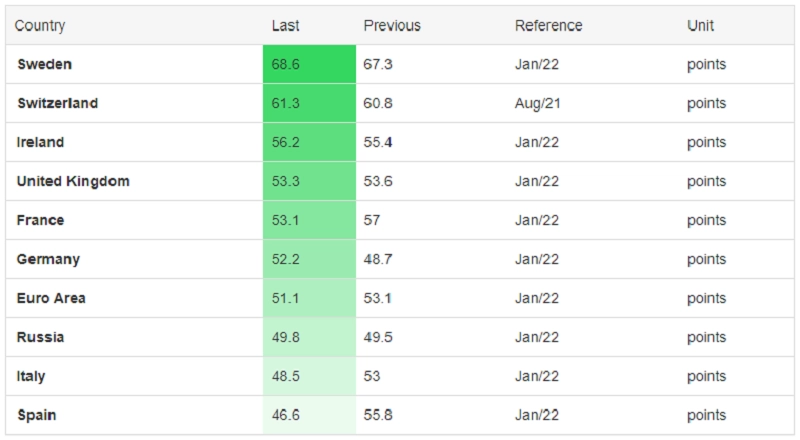
Task: Select Sweden's green 68.6 cell
Action: 309,64
